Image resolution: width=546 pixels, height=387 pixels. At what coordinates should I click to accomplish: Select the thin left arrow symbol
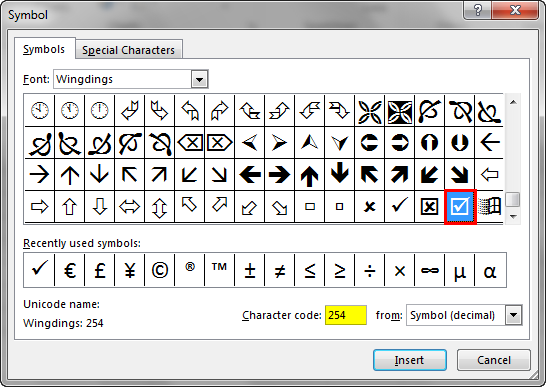pos(490,142)
